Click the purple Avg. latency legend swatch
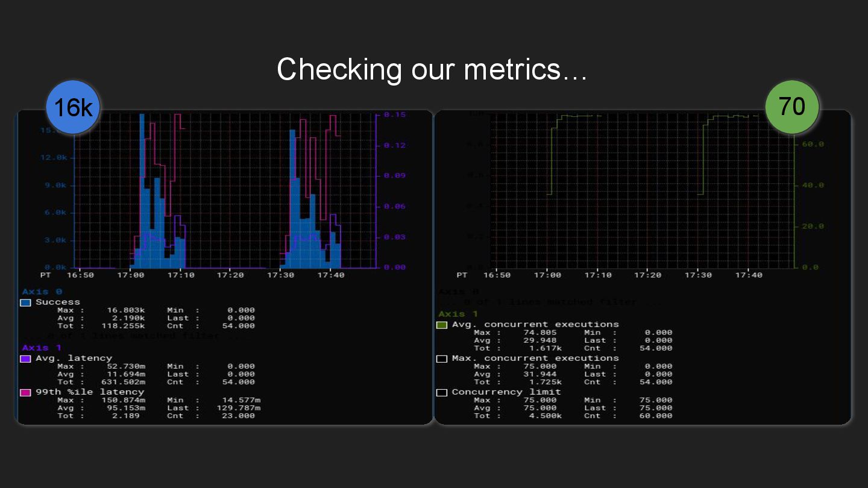This screenshot has height=488, width=868. [25, 358]
